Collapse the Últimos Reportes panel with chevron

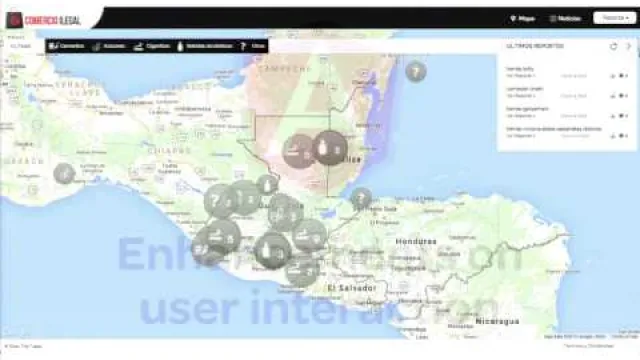click(x=629, y=46)
